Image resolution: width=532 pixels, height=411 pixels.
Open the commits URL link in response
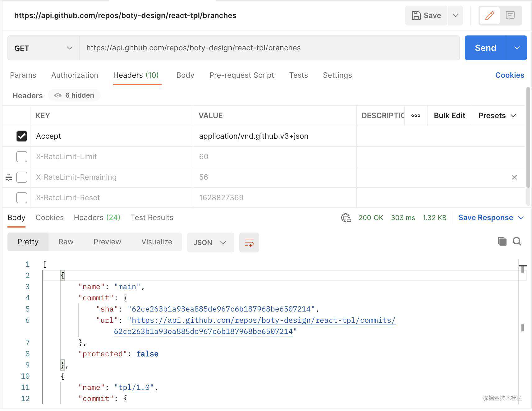pyautogui.click(x=264, y=321)
